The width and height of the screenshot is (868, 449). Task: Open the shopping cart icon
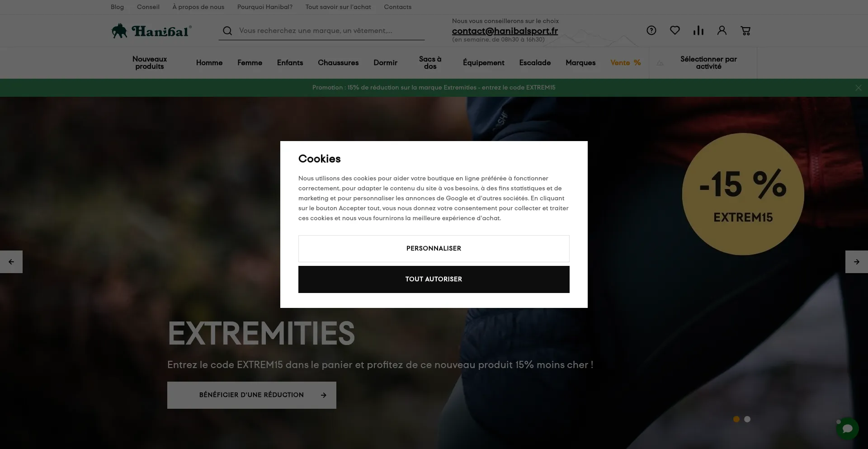(745, 30)
